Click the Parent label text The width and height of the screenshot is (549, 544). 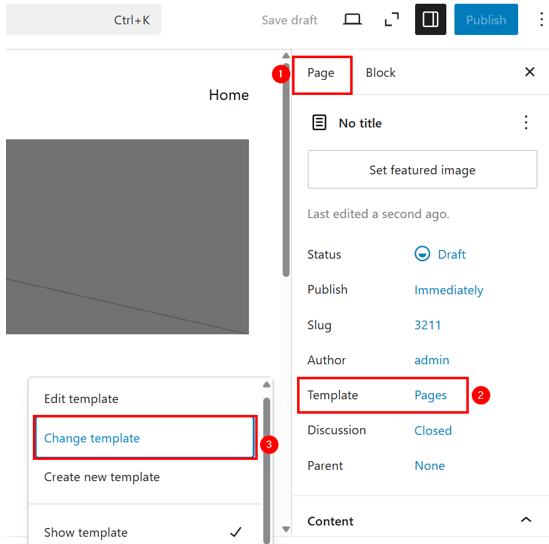tap(325, 466)
